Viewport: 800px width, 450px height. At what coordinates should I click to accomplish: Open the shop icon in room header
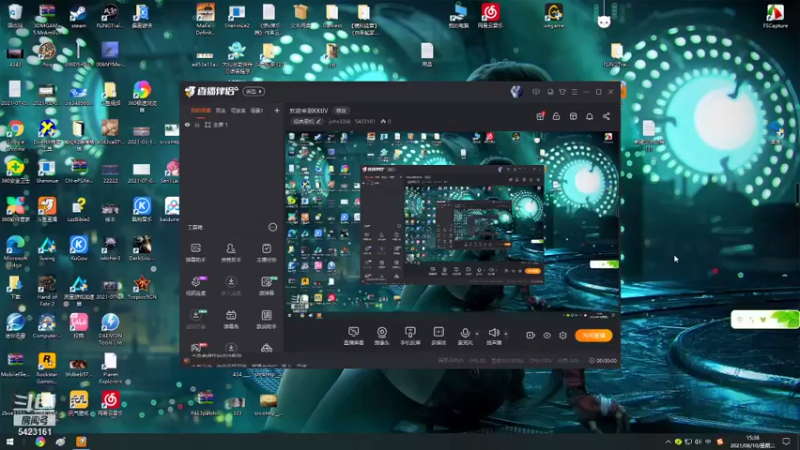tap(573, 116)
